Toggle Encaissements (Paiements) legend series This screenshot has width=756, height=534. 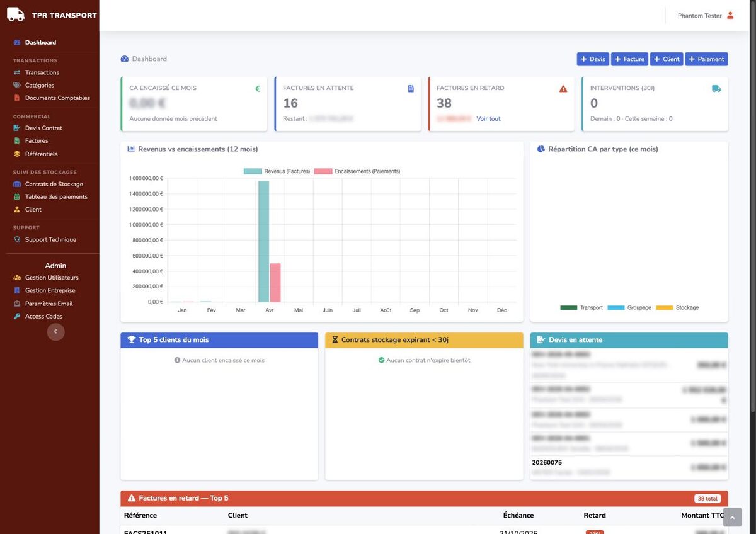(357, 171)
